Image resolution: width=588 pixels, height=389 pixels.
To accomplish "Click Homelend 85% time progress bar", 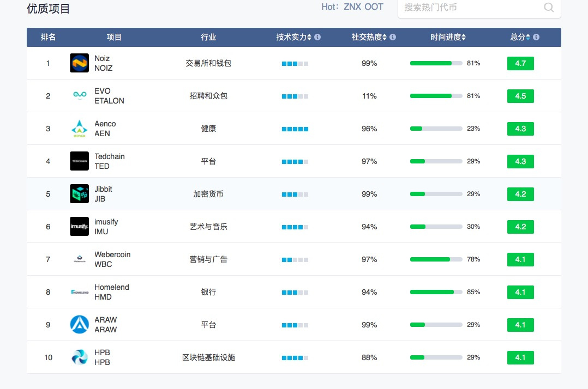I will pyautogui.click(x=436, y=292).
